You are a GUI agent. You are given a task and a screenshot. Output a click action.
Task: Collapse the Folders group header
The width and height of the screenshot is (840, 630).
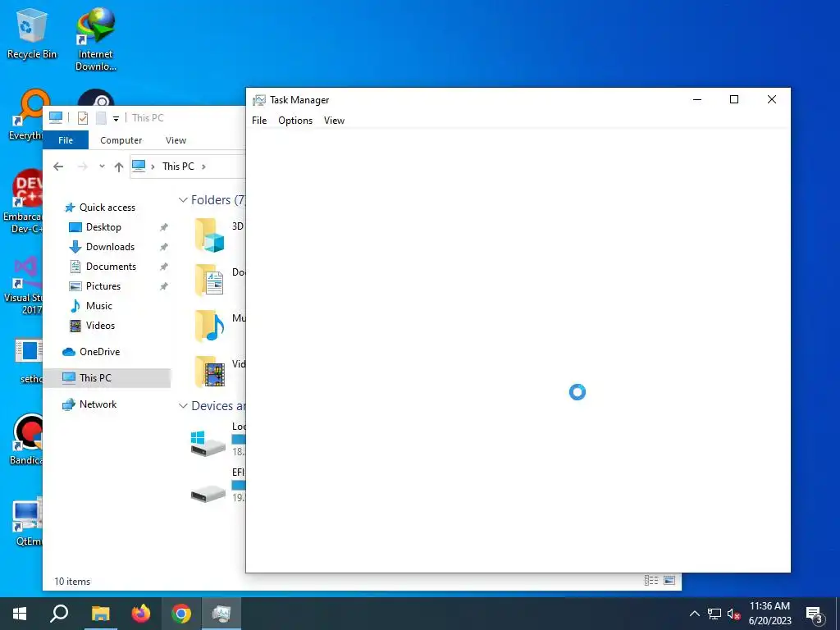click(x=183, y=200)
